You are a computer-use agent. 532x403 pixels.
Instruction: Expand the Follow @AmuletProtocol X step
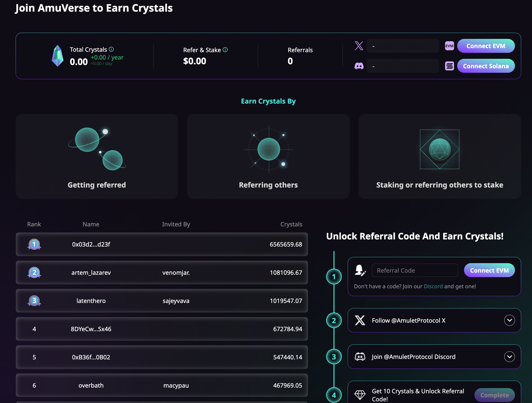[x=509, y=321]
